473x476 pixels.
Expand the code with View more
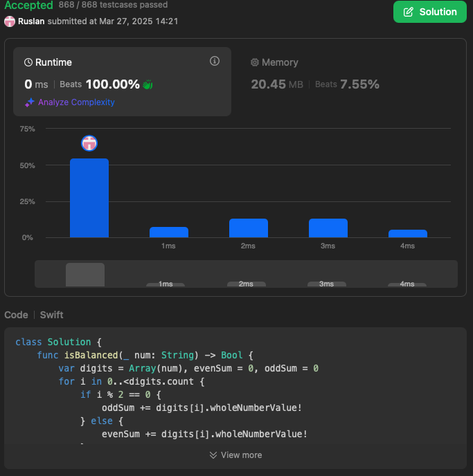[235, 455]
